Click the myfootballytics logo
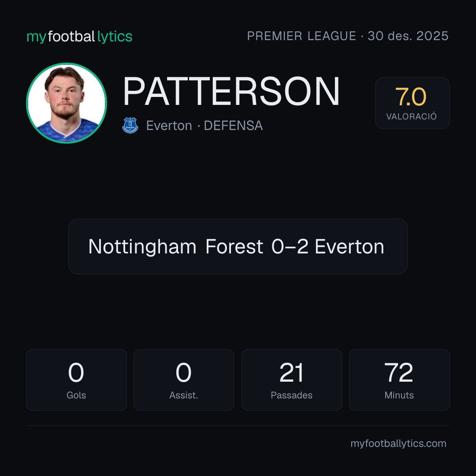 79,37
